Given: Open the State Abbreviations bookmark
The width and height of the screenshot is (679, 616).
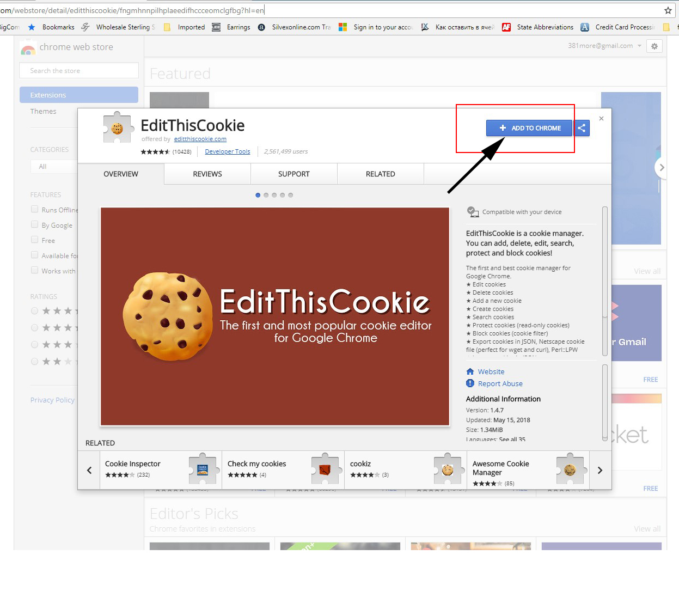Looking at the screenshot, I should [x=538, y=27].
